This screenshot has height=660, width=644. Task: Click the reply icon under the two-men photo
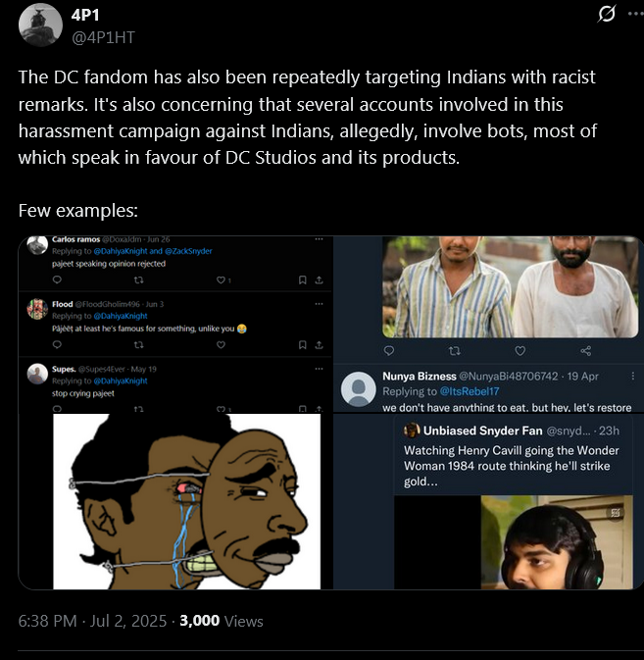(388, 350)
